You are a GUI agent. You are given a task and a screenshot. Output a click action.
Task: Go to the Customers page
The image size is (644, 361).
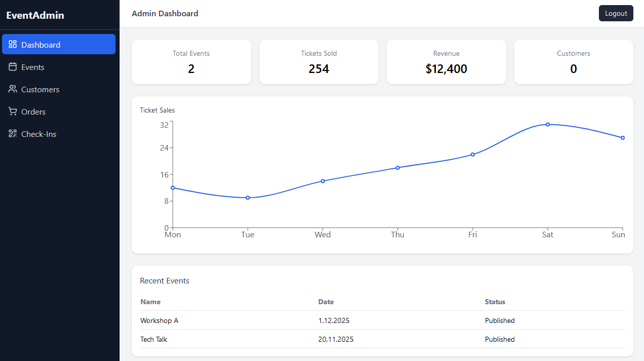click(x=40, y=89)
